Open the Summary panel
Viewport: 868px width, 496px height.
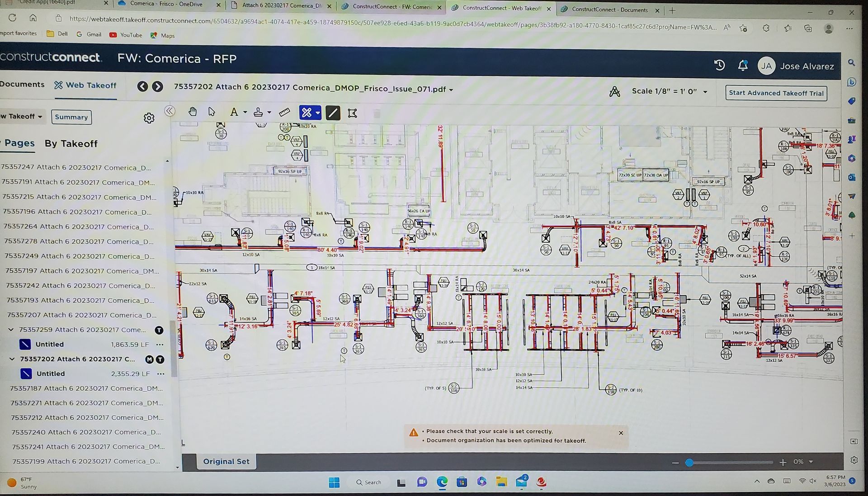pyautogui.click(x=71, y=117)
